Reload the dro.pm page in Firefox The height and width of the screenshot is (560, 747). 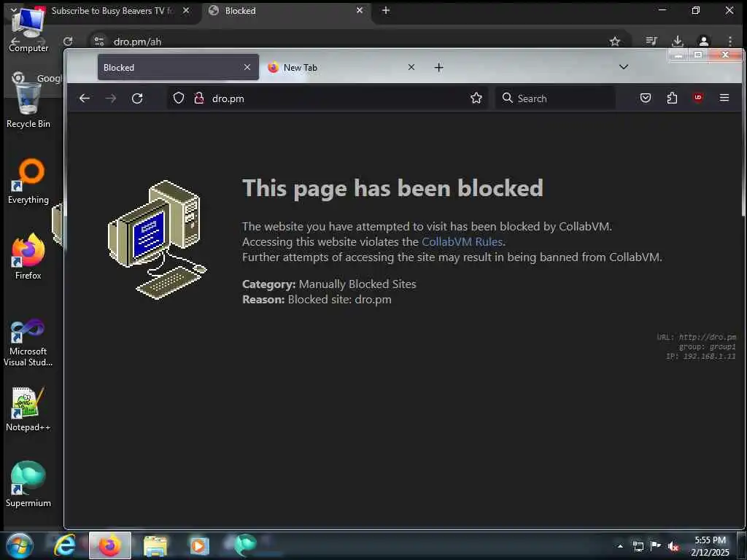pyautogui.click(x=137, y=98)
